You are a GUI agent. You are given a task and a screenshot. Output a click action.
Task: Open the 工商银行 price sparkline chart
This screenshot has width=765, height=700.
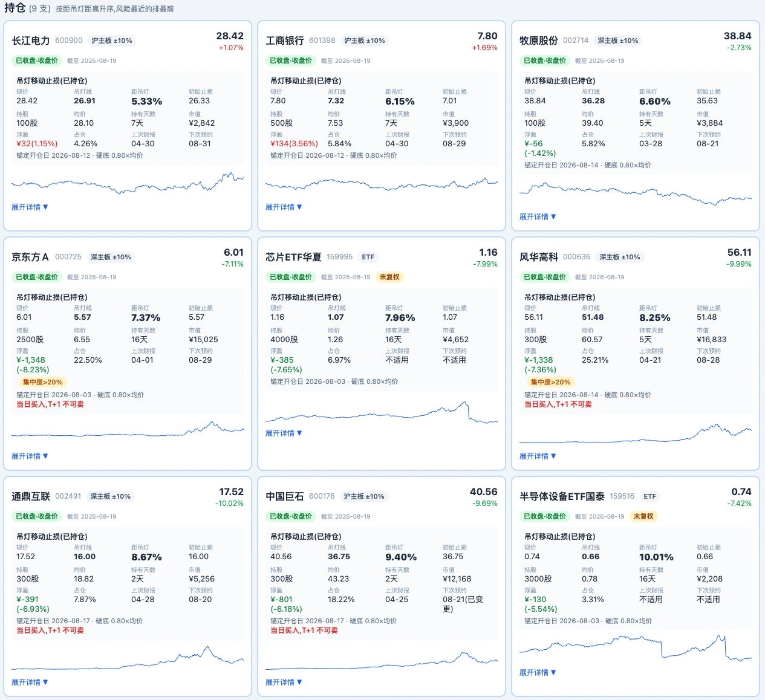(382, 183)
